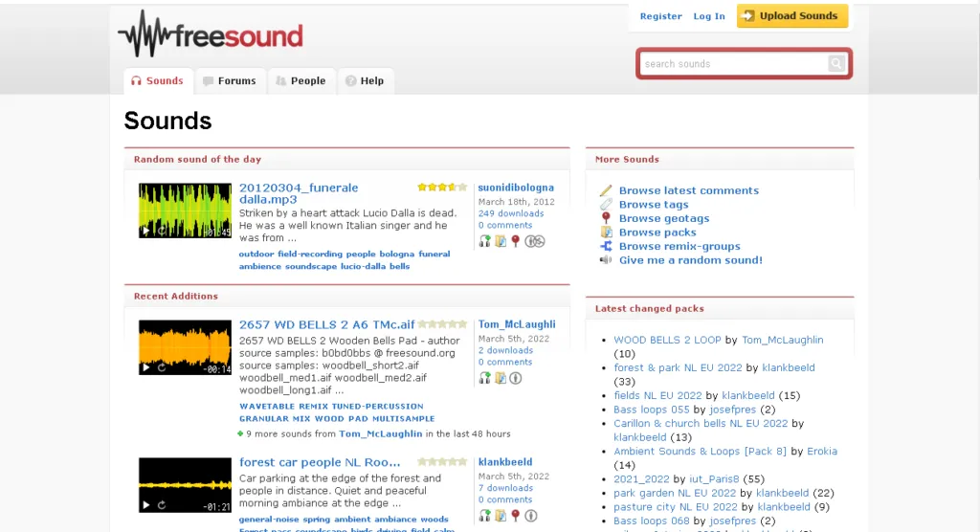Play the 2657 WD BELLS 2 A6 sound
Screen dimensions: 980x532
click(x=145, y=367)
